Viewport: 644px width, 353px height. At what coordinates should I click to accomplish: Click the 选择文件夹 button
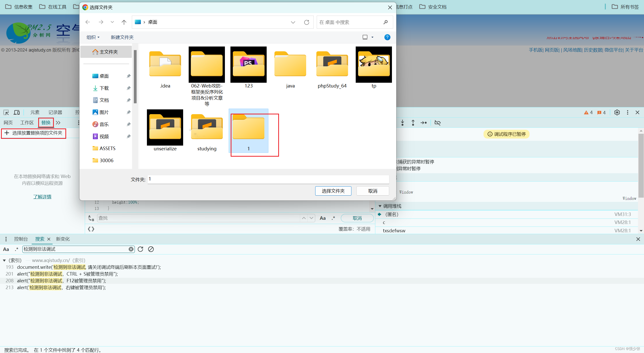[x=333, y=191]
